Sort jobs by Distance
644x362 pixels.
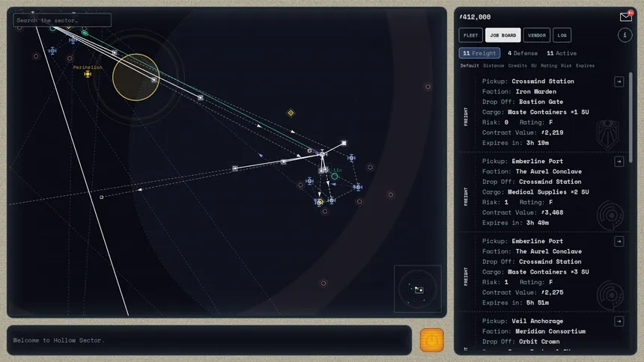[493, 66]
